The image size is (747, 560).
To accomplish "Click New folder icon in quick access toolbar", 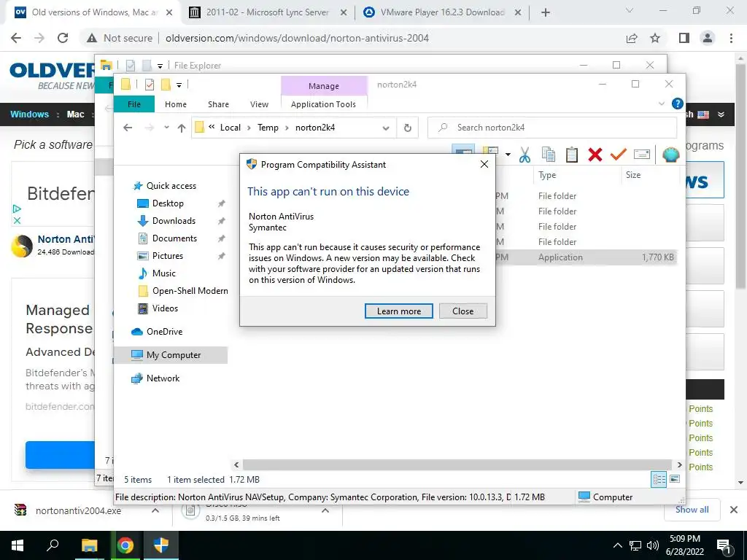I will (166, 85).
